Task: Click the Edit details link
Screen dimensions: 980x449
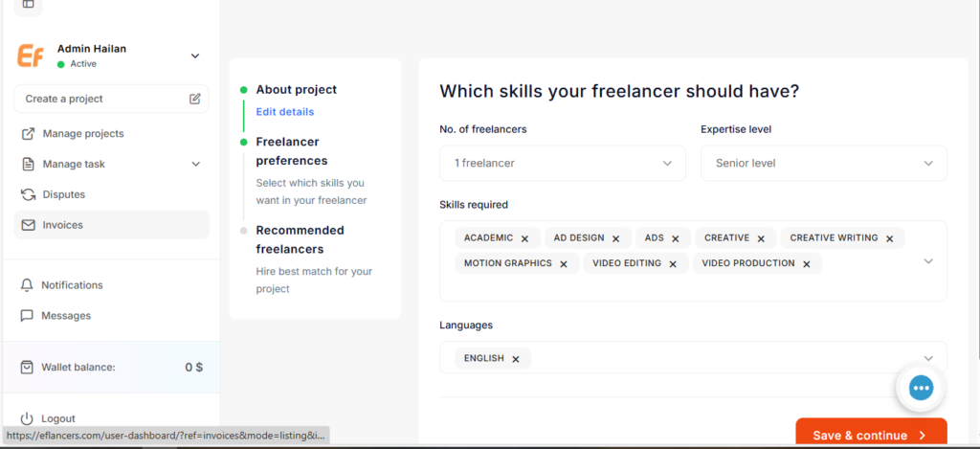Action: [x=284, y=112]
